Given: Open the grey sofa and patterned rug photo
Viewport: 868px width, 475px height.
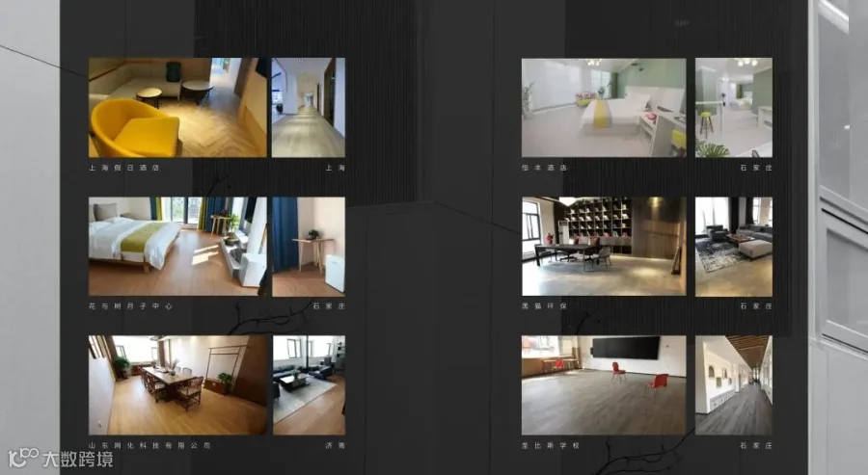Looking at the screenshot, I should (x=734, y=246).
